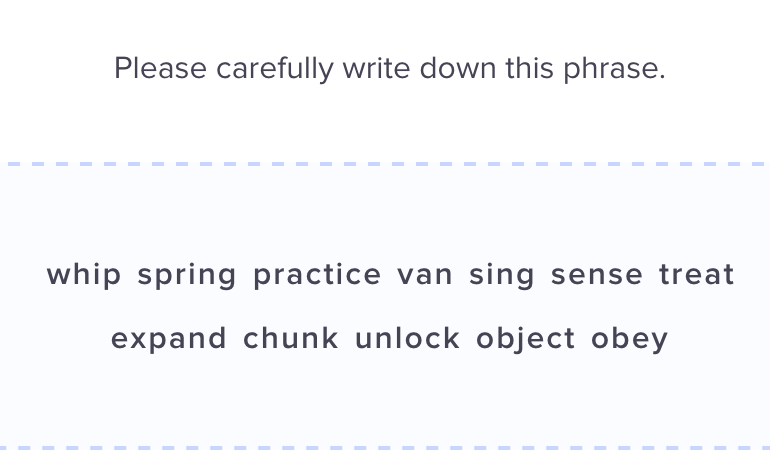Image resolution: width=770 pixels, height=466 pixels.
Task: Select the word "spring" in the phrase
Action: click(x=187, y=276)
